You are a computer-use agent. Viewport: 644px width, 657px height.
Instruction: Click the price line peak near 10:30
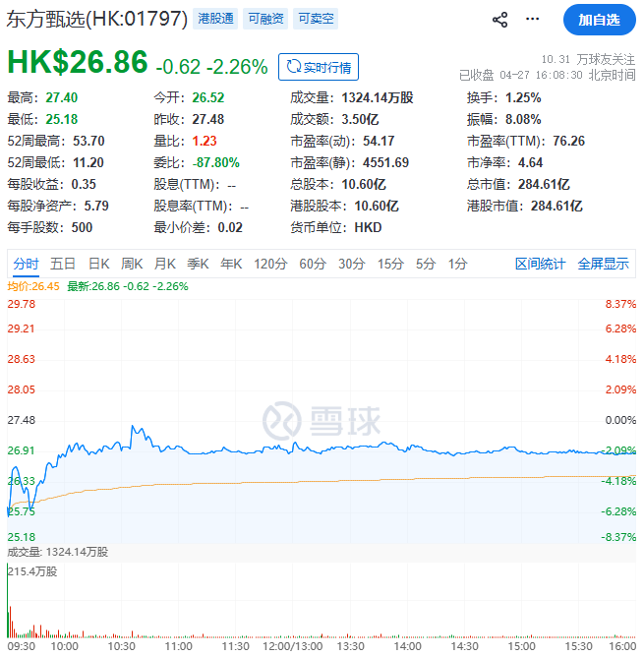coord(133,427)
